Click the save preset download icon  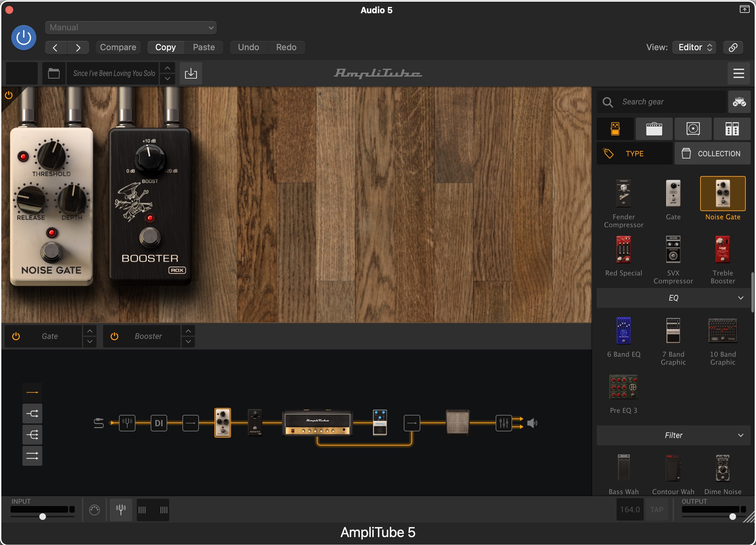[x=191, y=73]
